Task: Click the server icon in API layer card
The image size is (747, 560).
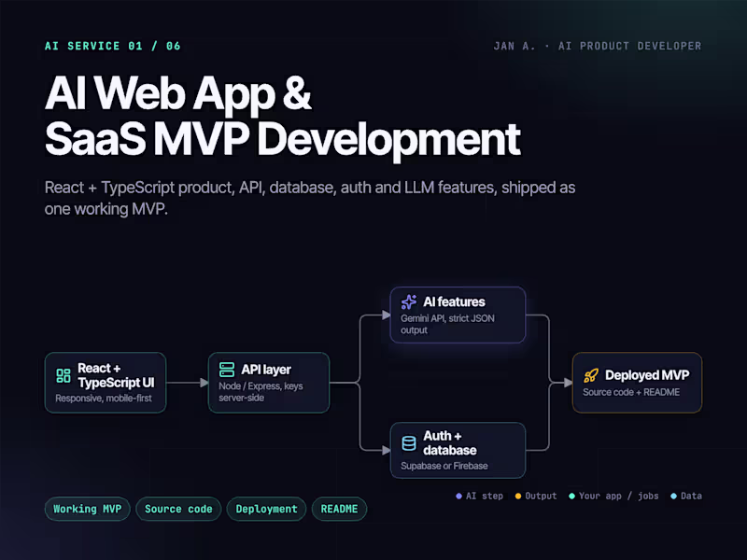Action: (227, 370)
